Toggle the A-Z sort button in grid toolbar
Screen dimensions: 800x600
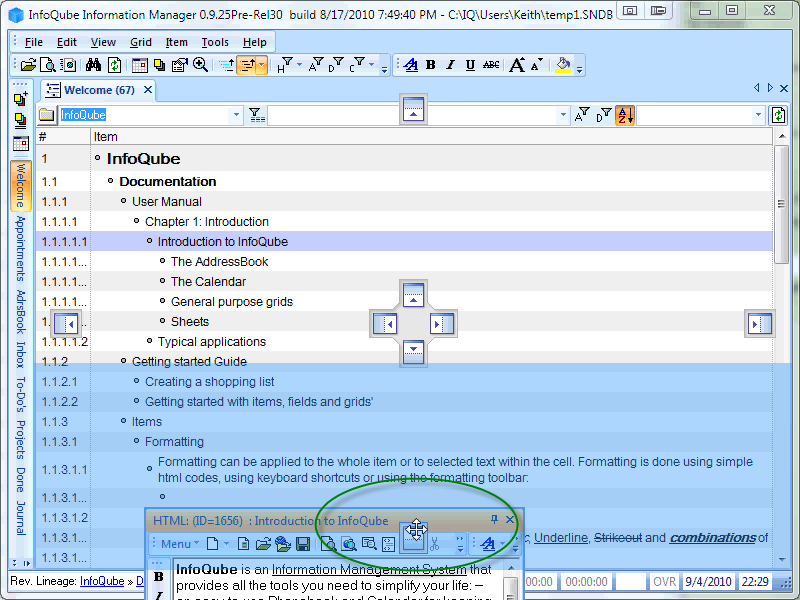(x=625, y=115)
